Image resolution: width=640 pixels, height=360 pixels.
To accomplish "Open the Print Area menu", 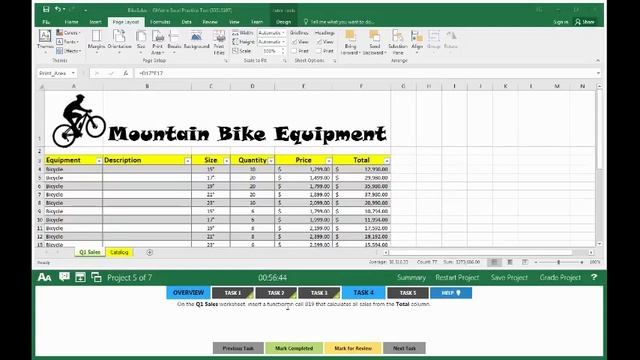I will click(x=158, y=42).
